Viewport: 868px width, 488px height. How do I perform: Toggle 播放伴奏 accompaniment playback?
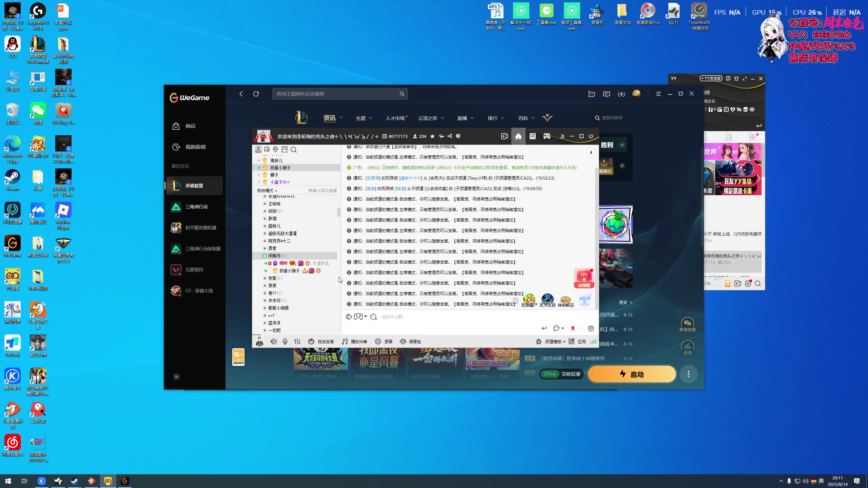point(354,342)
